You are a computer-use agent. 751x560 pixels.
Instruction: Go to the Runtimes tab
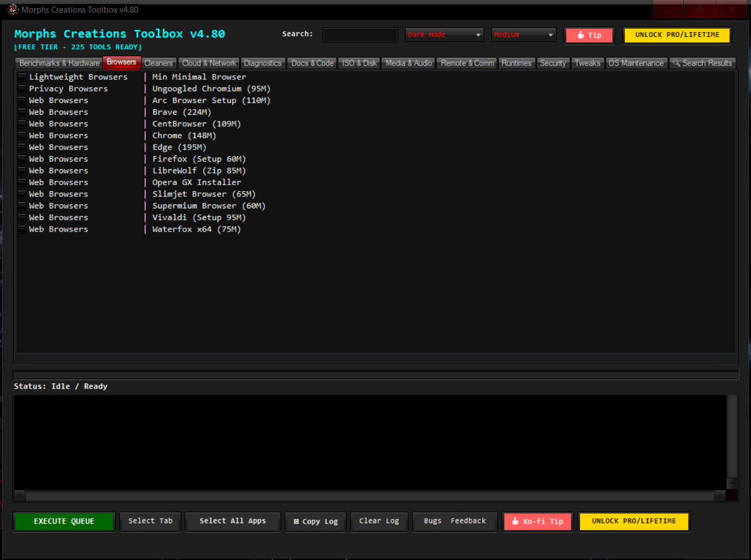516,63
